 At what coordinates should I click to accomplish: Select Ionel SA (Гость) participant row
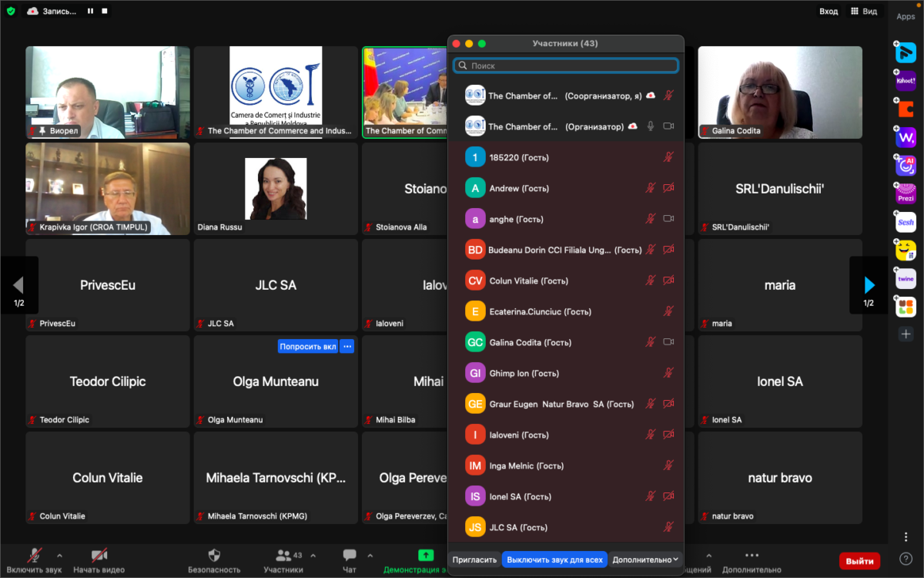click(566, 496)
